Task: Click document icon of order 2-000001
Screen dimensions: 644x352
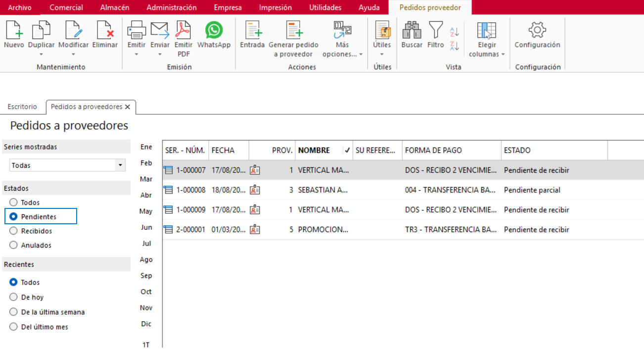Action: coord(168,230)
